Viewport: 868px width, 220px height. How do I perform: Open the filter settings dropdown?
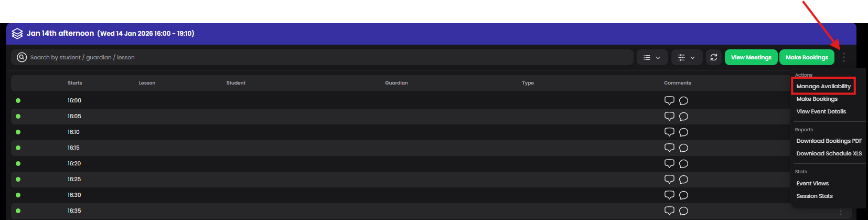click(x=687, y=57)
